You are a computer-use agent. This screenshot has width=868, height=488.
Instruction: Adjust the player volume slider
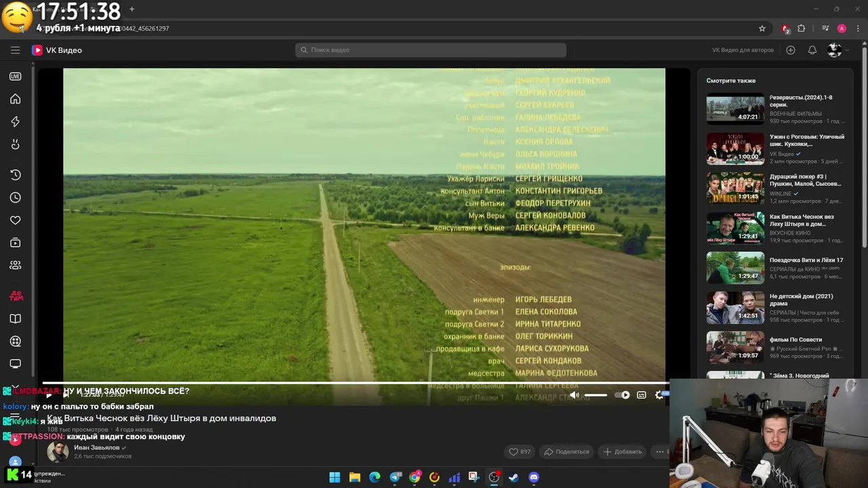tap(595, 395)
